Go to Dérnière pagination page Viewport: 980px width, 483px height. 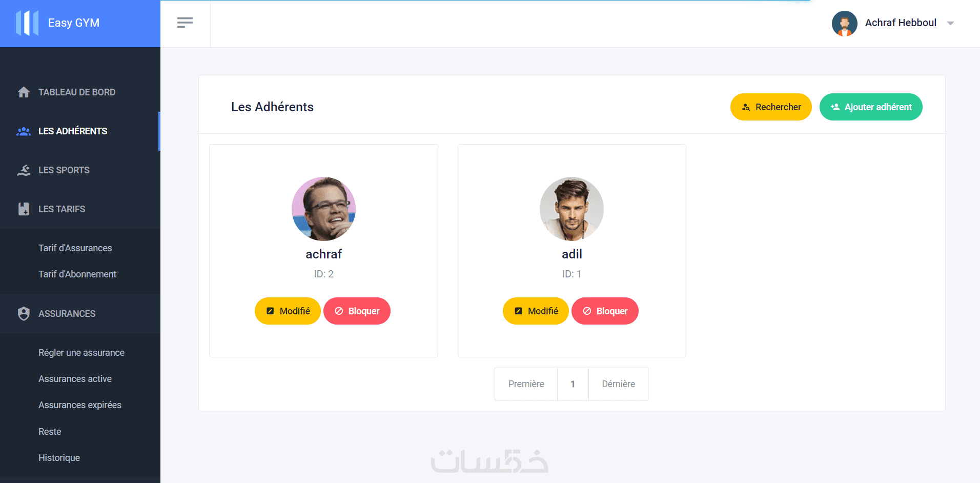point(618,384)
